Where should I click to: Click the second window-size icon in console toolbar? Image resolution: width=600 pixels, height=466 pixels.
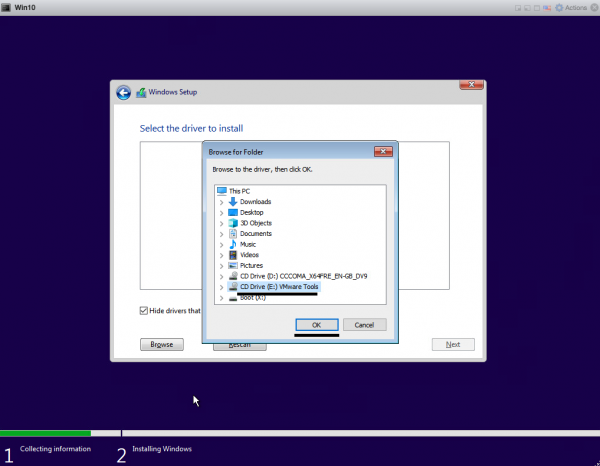coord(527,8)
